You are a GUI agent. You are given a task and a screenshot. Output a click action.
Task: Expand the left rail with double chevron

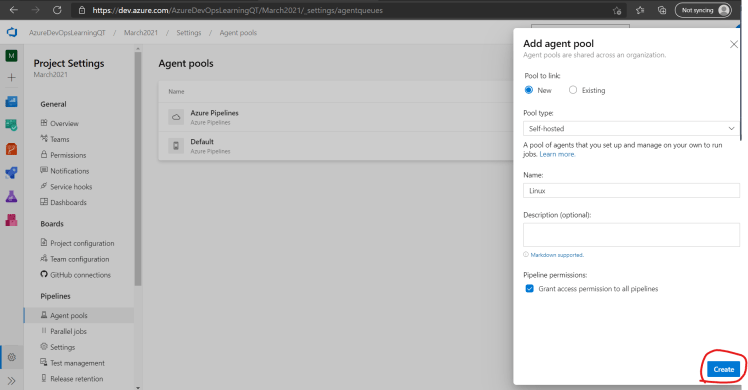pyautogui.click(x=11, y=380)
